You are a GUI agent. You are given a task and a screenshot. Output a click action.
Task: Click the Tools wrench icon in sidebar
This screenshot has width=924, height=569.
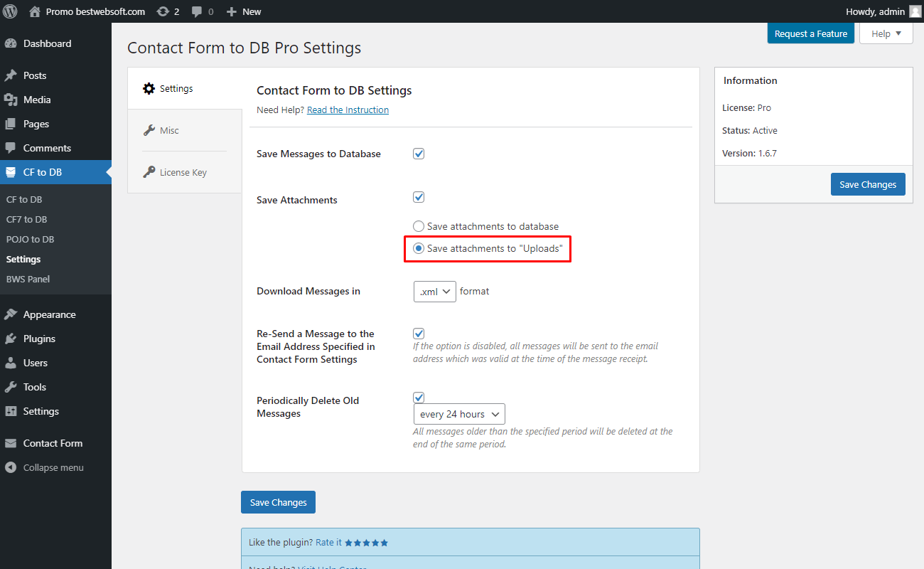point(11,387)
